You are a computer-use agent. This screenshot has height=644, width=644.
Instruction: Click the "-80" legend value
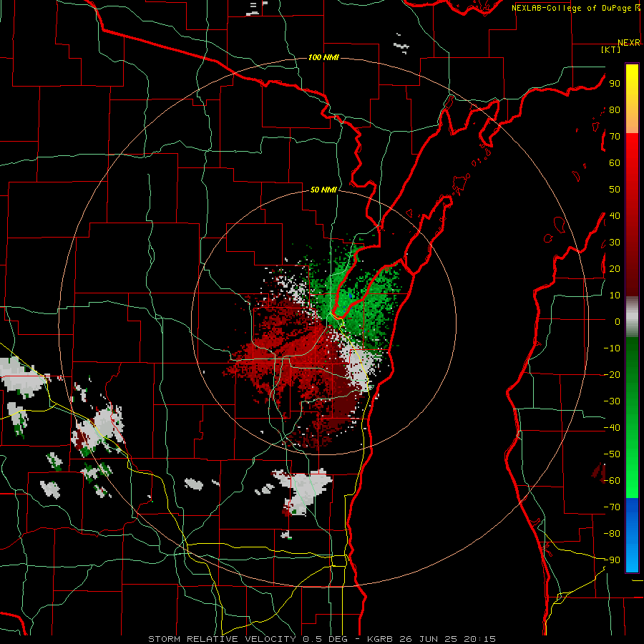click(612, 534)
